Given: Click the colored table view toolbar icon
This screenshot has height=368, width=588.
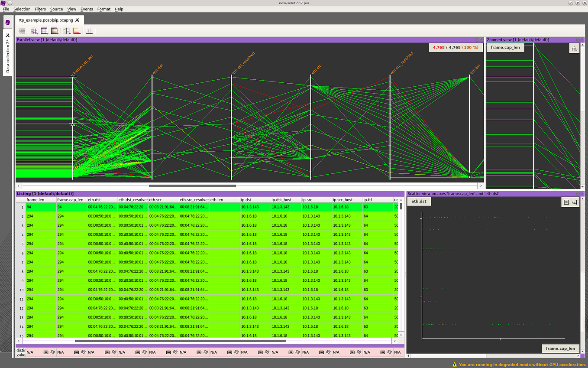Looking at the screenshot, I should coord(55,31).
